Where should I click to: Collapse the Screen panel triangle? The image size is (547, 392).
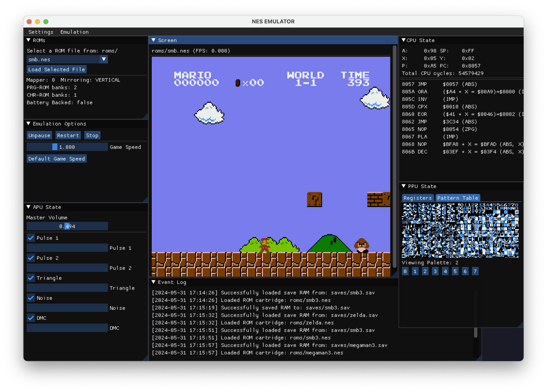153,40
